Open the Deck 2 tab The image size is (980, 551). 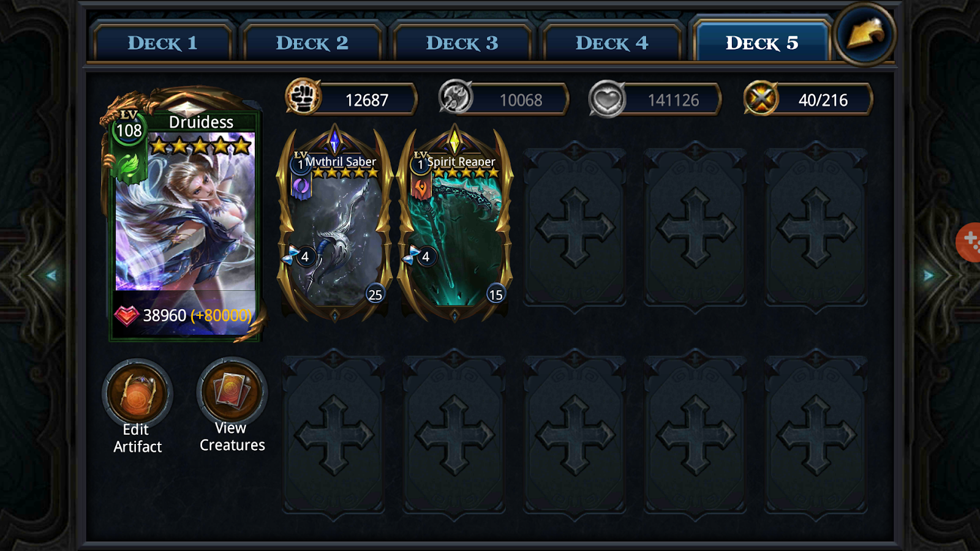coord(312,43)
